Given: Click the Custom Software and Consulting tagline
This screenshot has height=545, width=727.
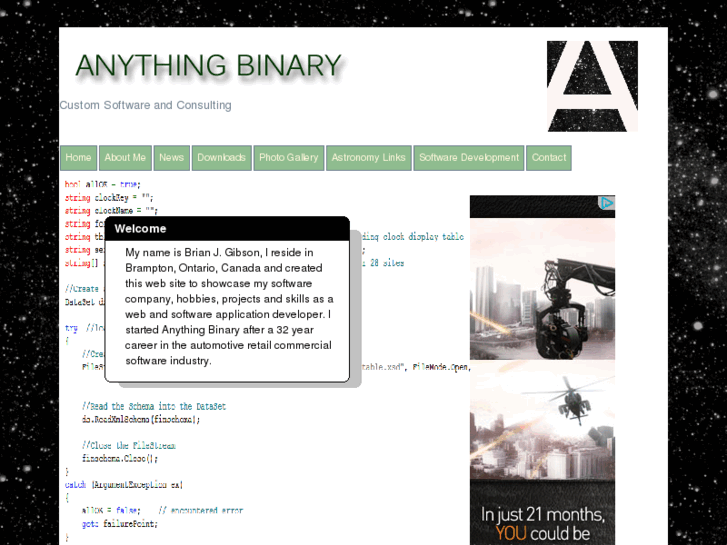Looking at the screenshot, I should coord(146,105).
